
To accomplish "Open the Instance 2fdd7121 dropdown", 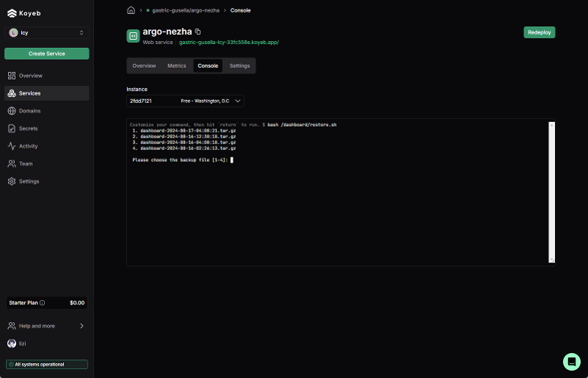I will pyautogui.click(x=185, y=101).
